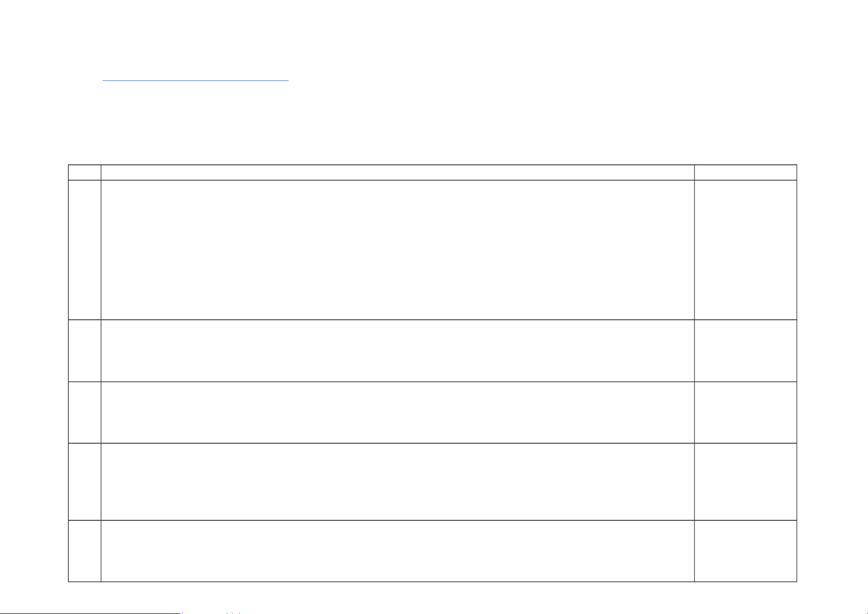Image resolution: width=868 pixels, height=614 pixels.
Task: Open the blue underlined hyperlink above the table
Action: click(x=195, y=80)
